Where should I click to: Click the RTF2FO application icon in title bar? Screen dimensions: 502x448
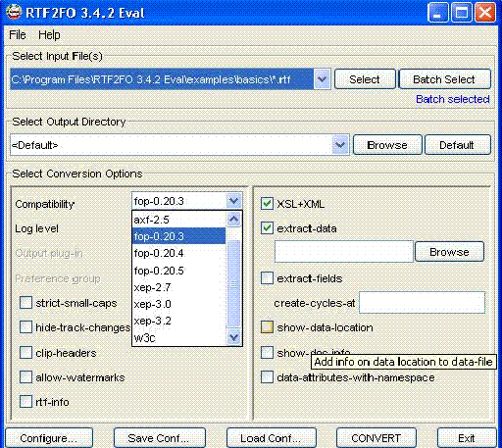14,13
